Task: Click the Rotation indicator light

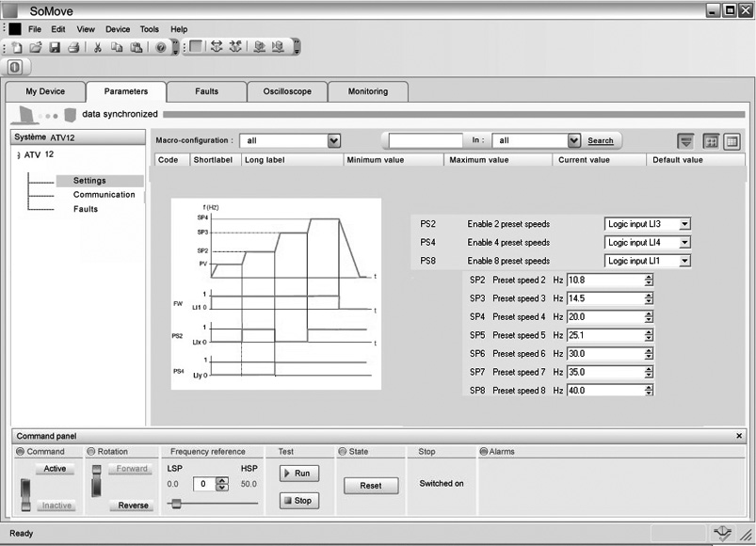Action: click(x=90, y=452)
